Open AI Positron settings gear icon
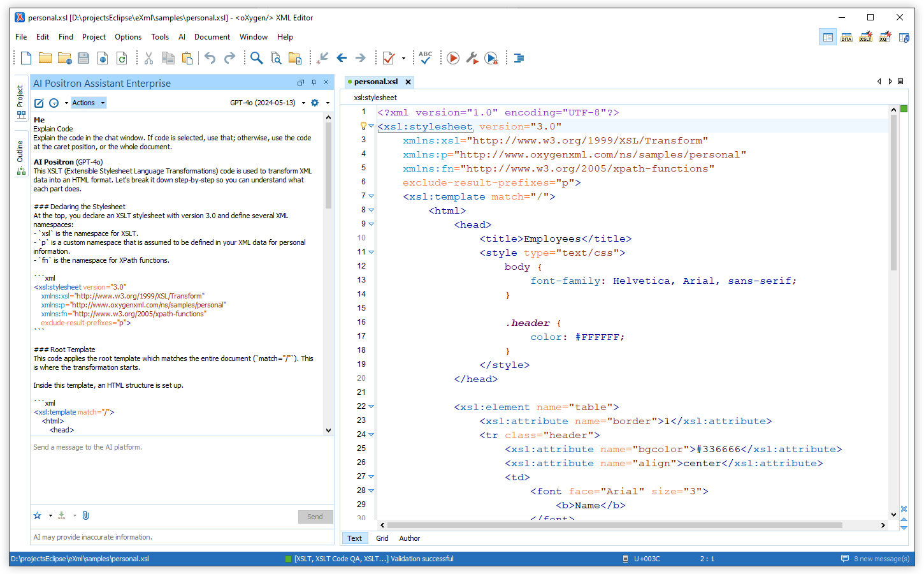 coord(315,103)
